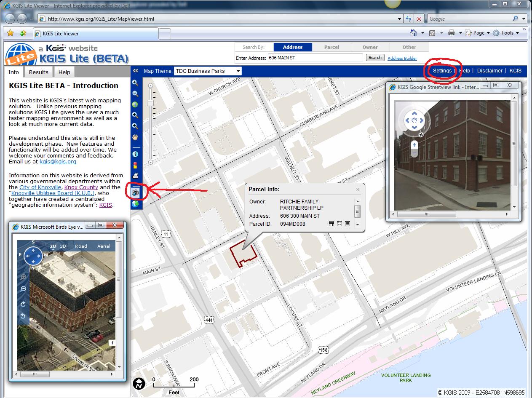Click the globe icon below camera

tap(135, 204)
